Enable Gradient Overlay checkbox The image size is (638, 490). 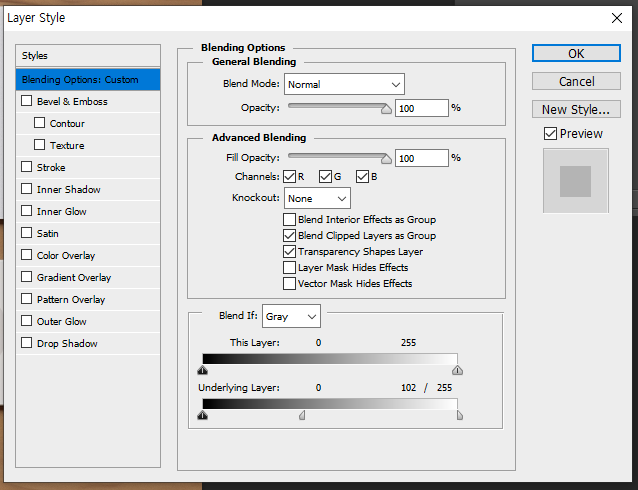(26, 277)
